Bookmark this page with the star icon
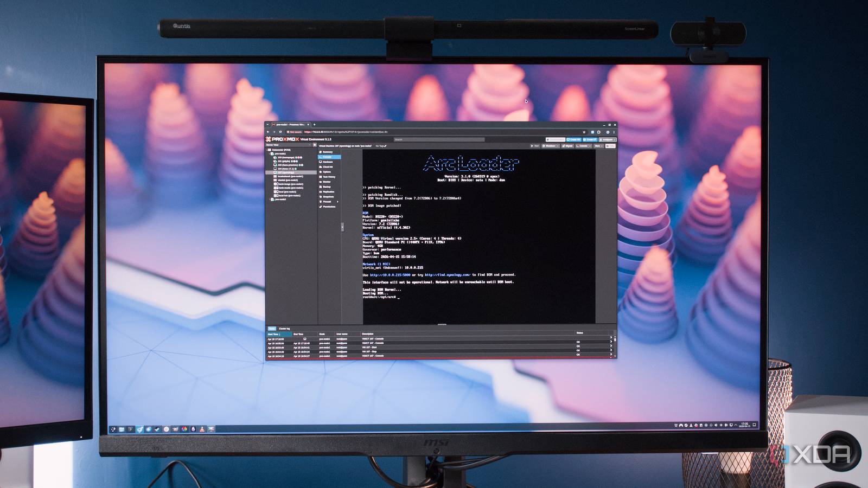The image size is (868, 488). (584, 132)
